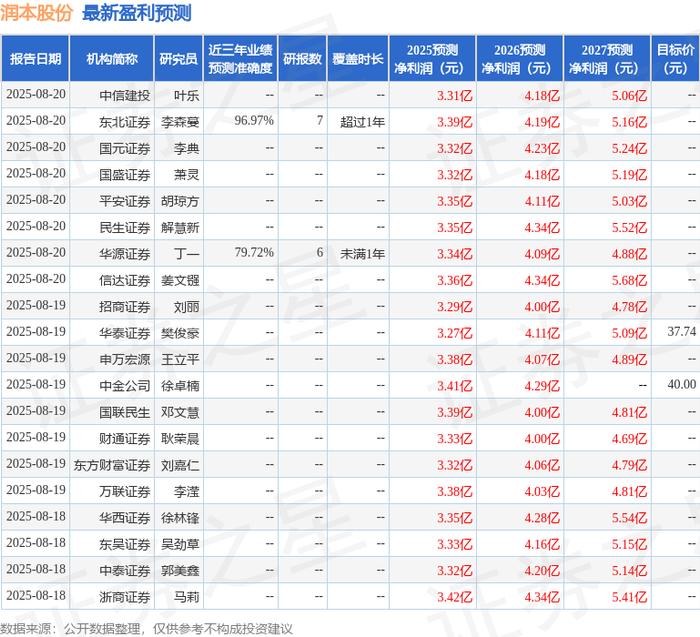Image resolution: width=700 pixels, height=637 pixels.
Task: Click the 目标价 column header
Action: [676, 59]
